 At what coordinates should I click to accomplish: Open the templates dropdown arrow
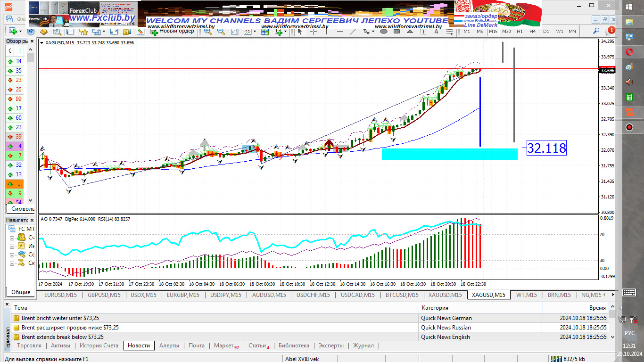tap(286, 32)
